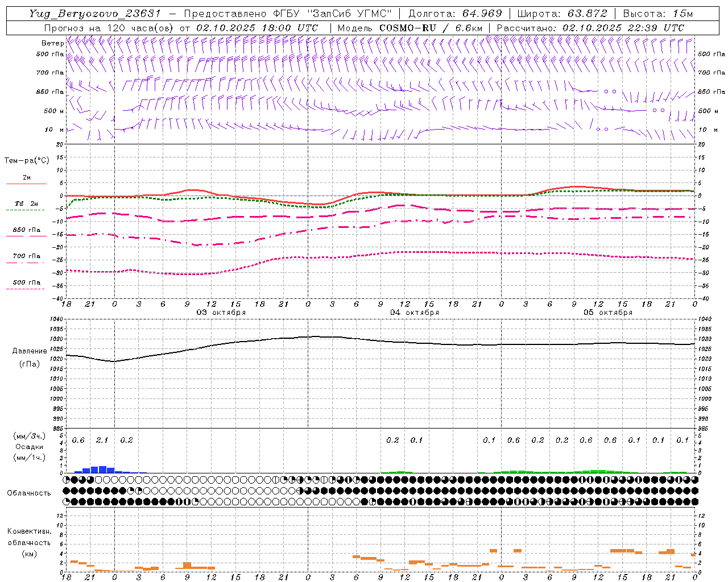Select the "05 октября" date label
Screen dimensions: 728x582
click(608, 312)
